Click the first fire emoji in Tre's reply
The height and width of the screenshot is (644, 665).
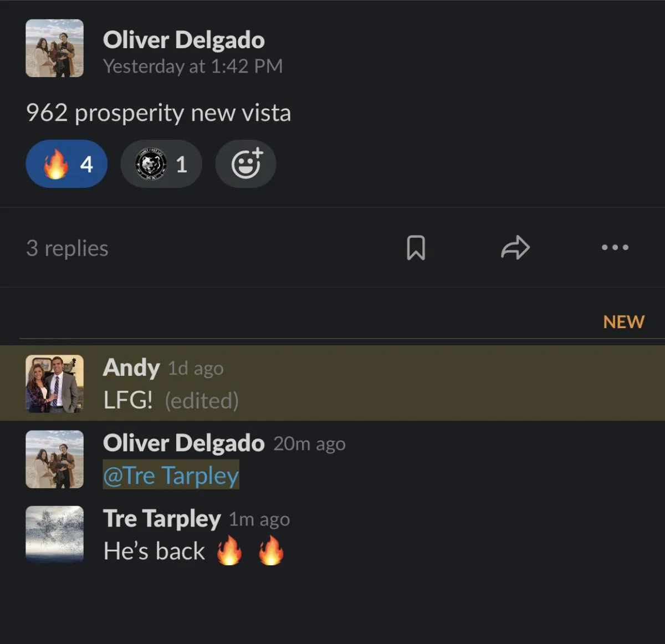click(229, 551)
